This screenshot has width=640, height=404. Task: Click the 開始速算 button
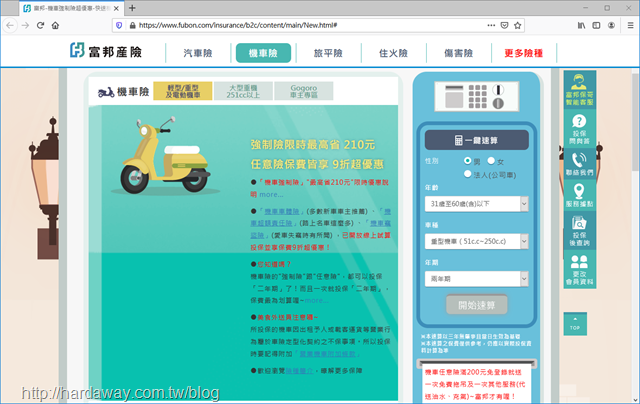pyautogui.click(x=476, y=305)
